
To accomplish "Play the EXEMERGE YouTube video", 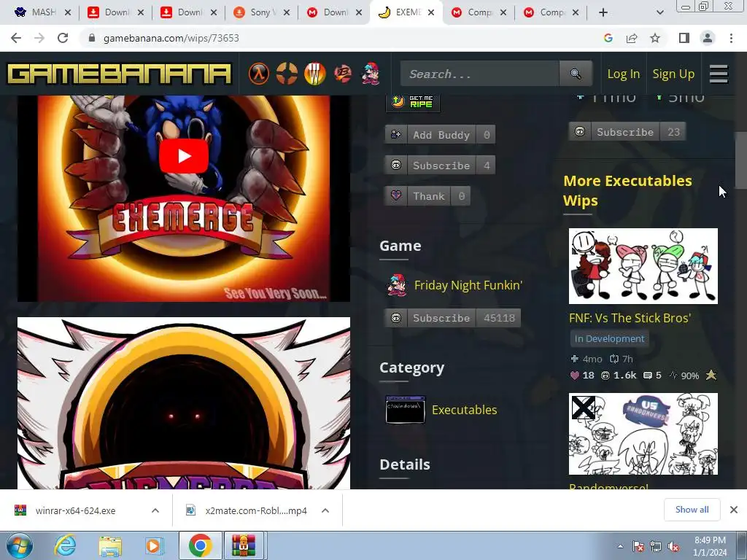I will 184,156.
